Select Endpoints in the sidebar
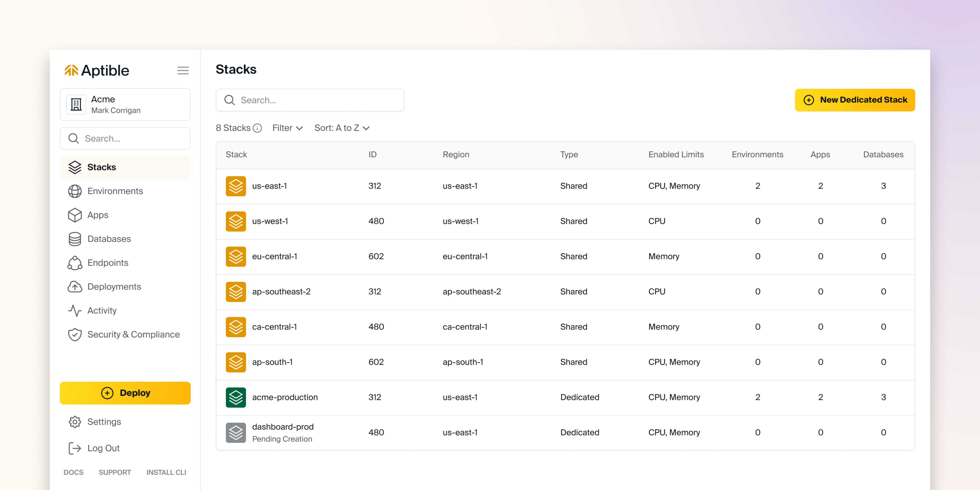The height and width of the screenshot is (490, 980). click(108, 262)
